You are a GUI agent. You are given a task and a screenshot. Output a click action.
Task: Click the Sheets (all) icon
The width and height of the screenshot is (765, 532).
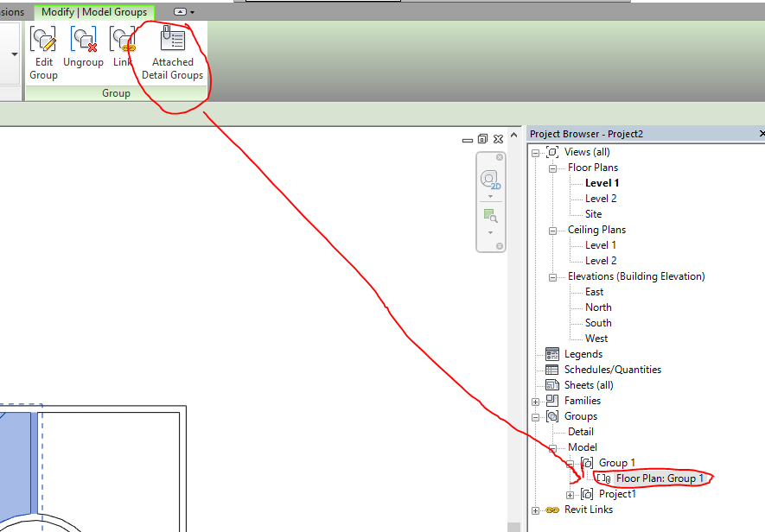point(552,384)
